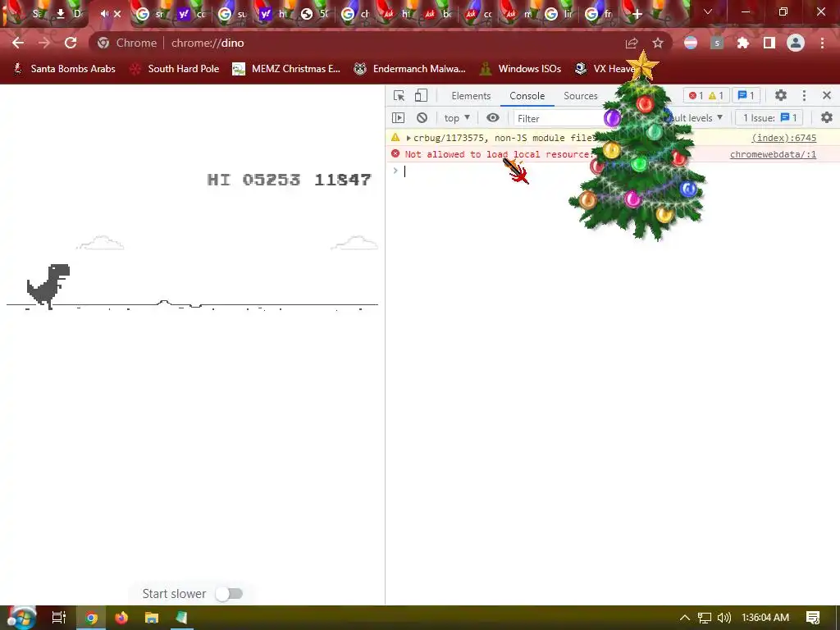
Task: Open the (index):6745 source link
Action: coord(783,138)
